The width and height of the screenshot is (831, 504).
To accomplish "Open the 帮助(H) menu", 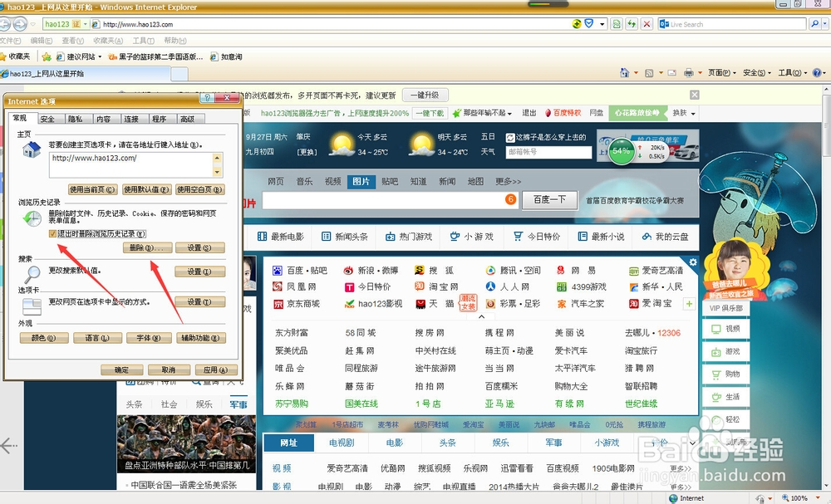I will pos(175,41).
